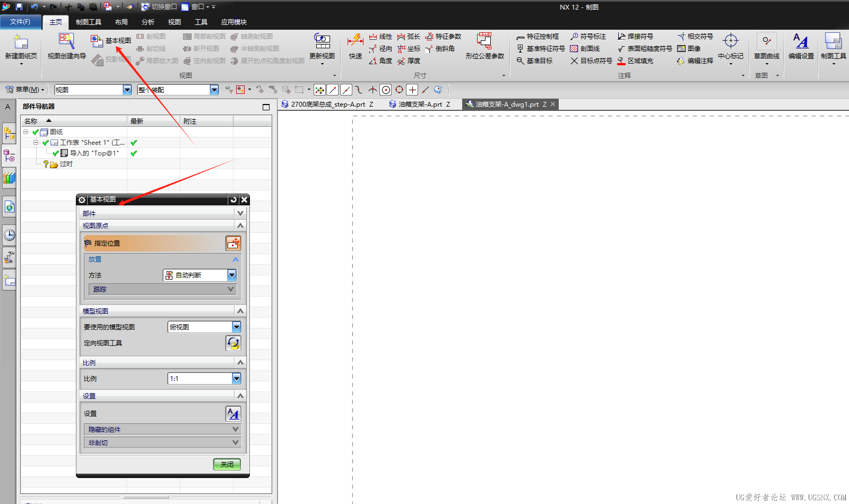Click the 基准特征符号 datum feature symbol
This screenshot has width=849, height=504.
coord(541,49)
